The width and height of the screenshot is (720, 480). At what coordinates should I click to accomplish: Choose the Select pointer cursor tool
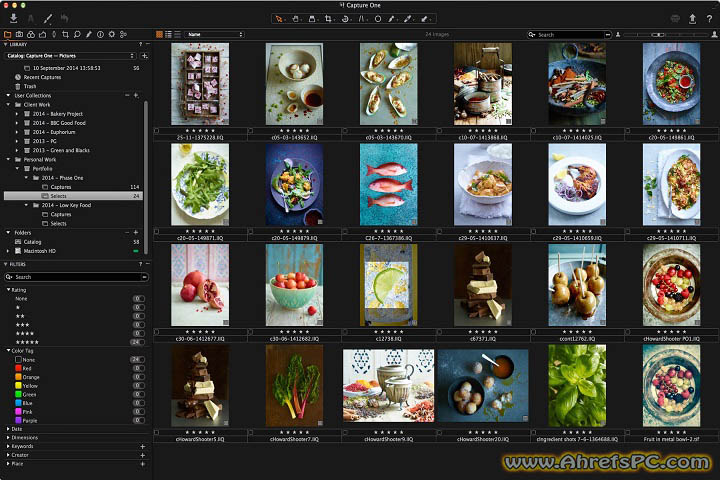[279, 19]
